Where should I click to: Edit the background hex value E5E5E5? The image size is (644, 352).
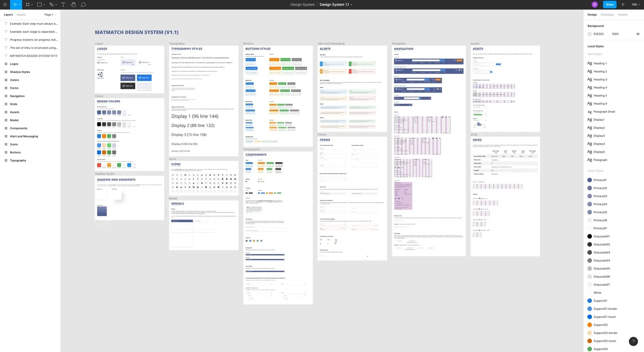(599, 34)
